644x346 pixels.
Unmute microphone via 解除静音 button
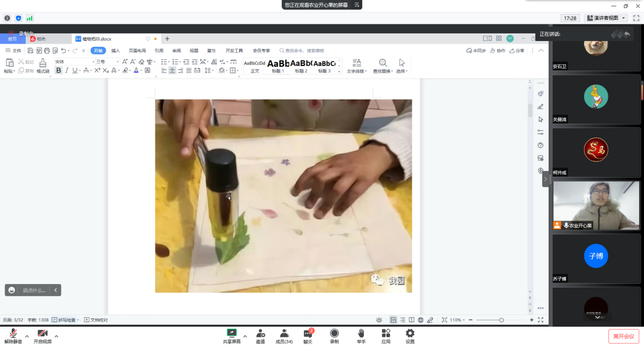point(13,334)
